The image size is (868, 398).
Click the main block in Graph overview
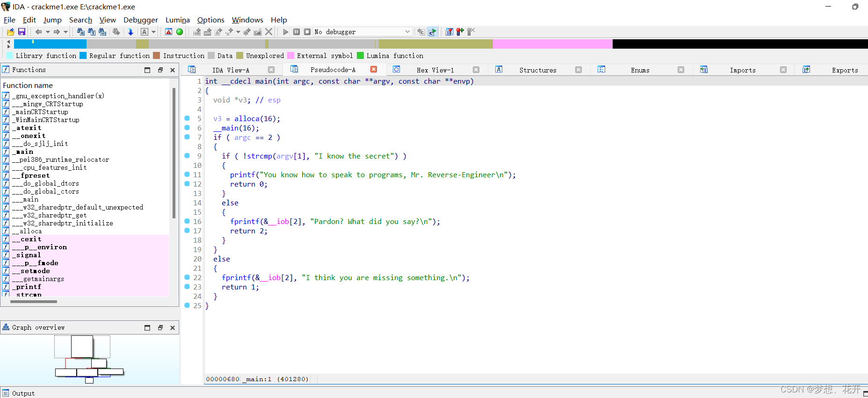click(x=82, y=347)
